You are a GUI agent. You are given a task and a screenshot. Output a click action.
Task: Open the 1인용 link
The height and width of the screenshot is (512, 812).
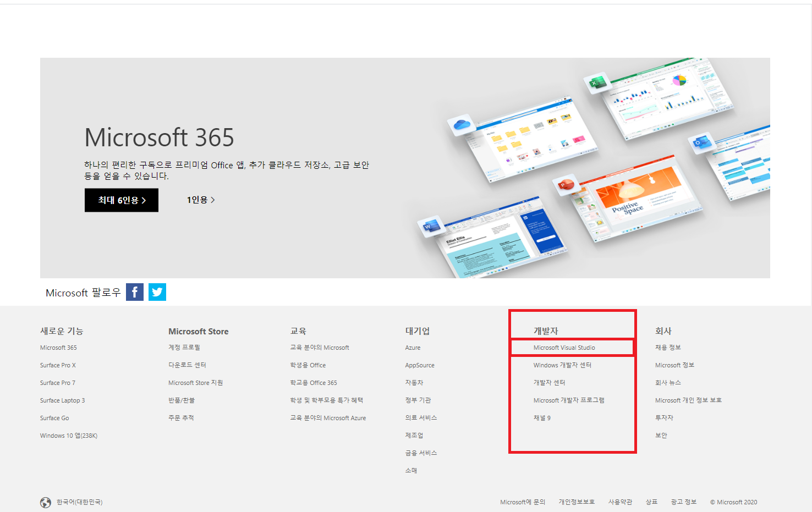[x=201, y=200]
